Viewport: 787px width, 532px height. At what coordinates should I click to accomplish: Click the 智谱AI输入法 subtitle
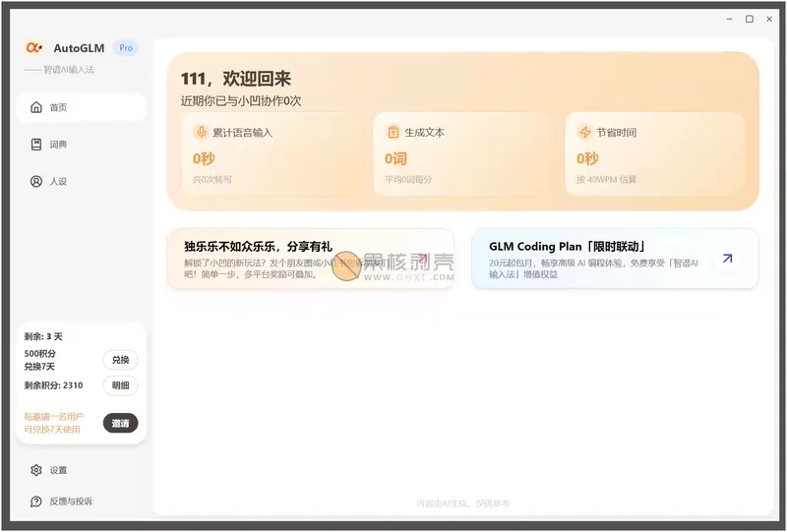pyautogui.click(x=69, y=70)
